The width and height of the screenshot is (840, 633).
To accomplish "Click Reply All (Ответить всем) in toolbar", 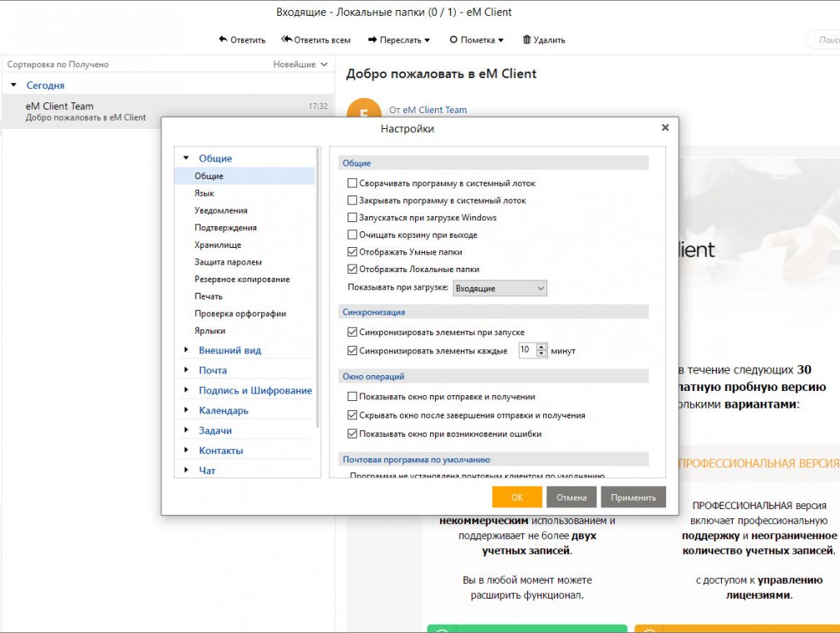I will [x=316, y=40].
